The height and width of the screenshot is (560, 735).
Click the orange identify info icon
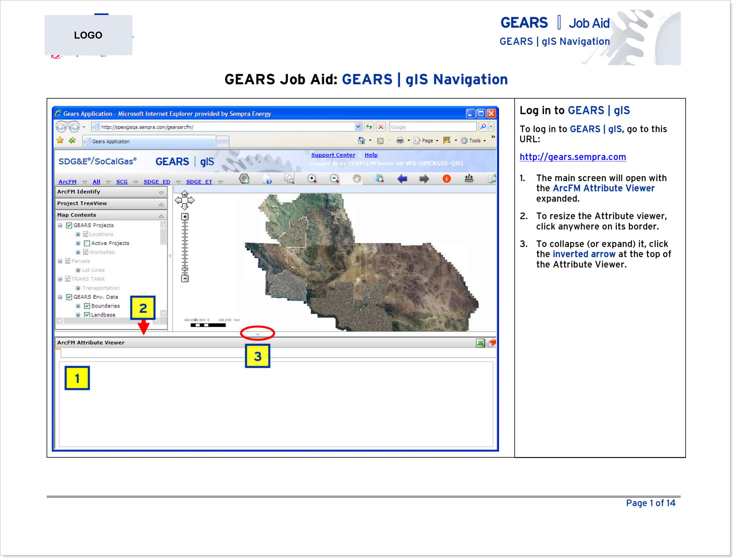(x=447, y=179)
